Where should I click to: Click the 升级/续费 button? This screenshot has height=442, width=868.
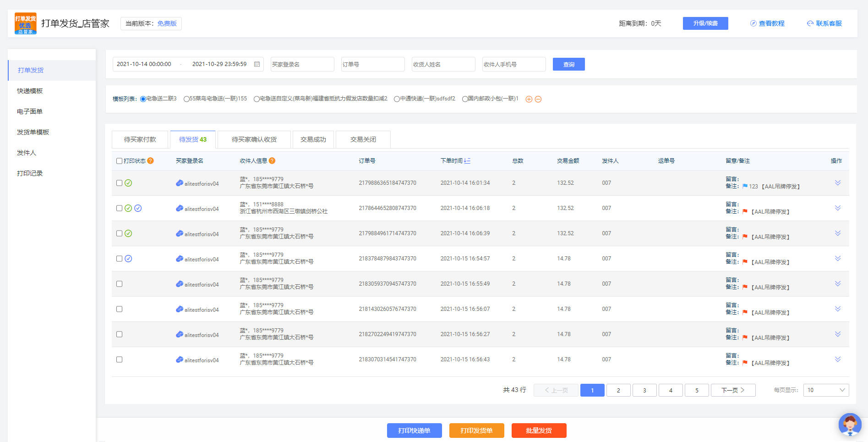coord(705,23)
